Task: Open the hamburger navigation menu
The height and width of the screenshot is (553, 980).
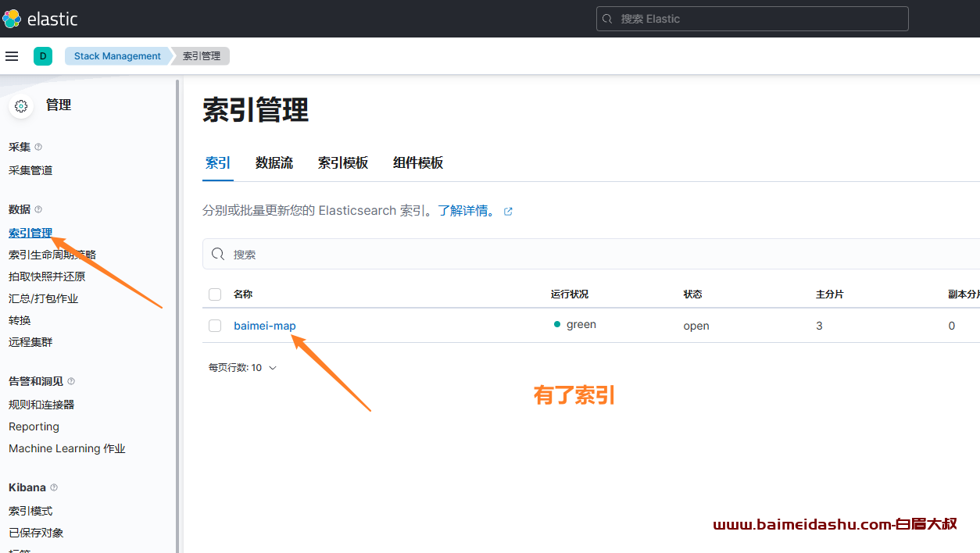Action: 12,56
